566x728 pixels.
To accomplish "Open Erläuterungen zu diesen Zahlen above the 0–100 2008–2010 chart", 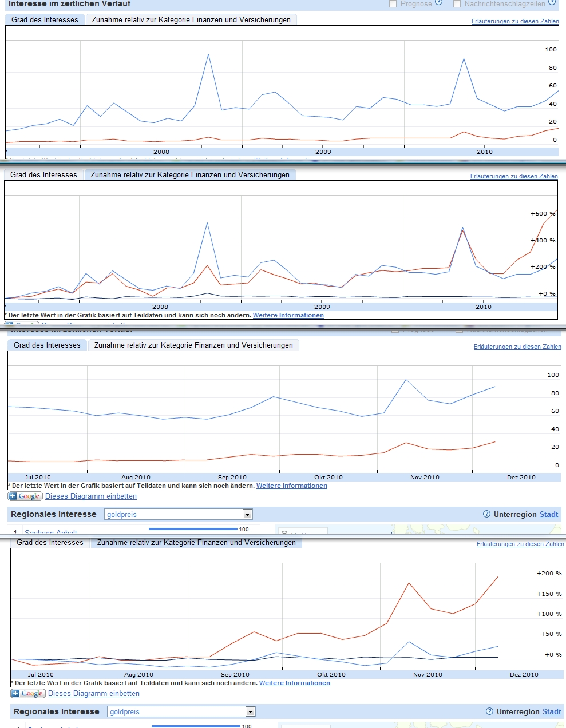I will point(515,21).
